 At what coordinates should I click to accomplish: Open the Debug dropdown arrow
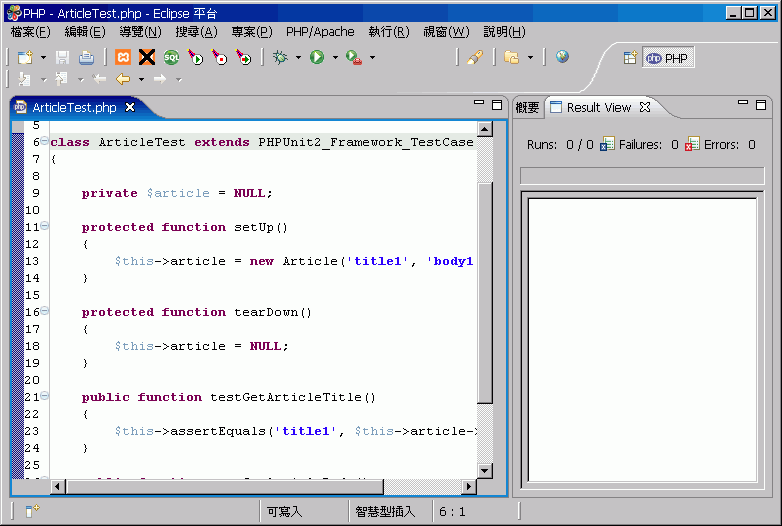[x=298, y=58]
